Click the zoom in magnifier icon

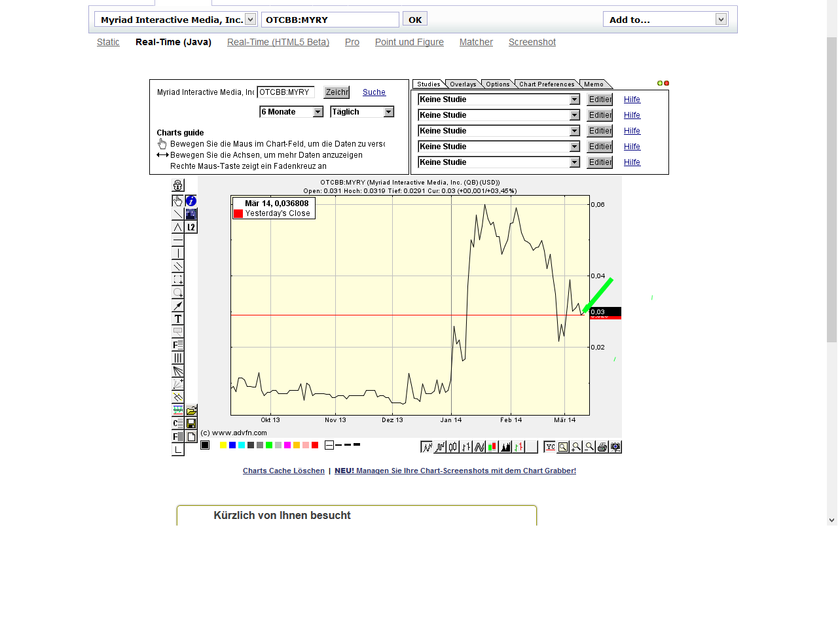(x=576, y=447)
